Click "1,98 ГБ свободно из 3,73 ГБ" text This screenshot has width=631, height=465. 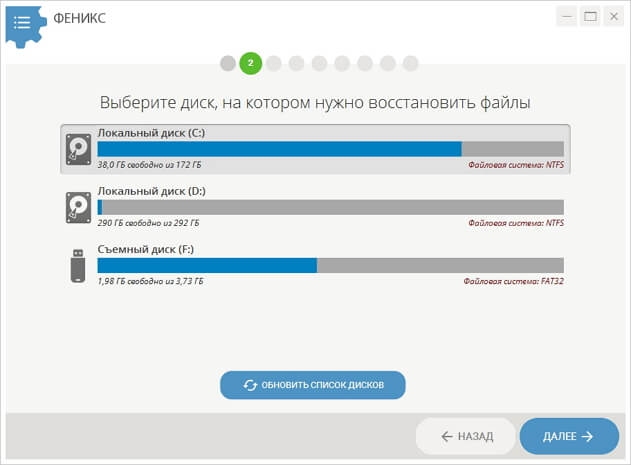[x=150, y=281]
